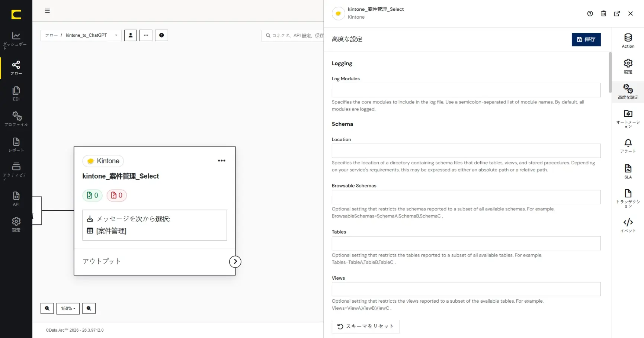Switch to the SLA tab
The height and width of the screenshot is (338, 644).
[628, 172]
